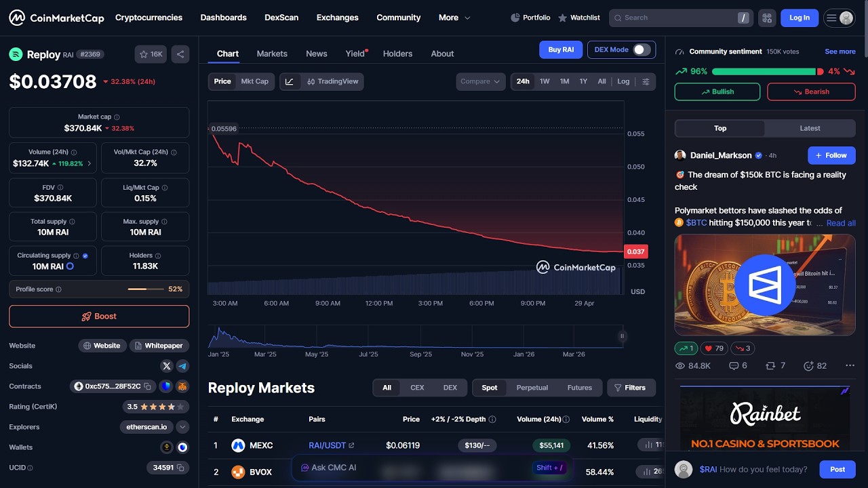Click the Profile score progress bar

click(146, 289)
